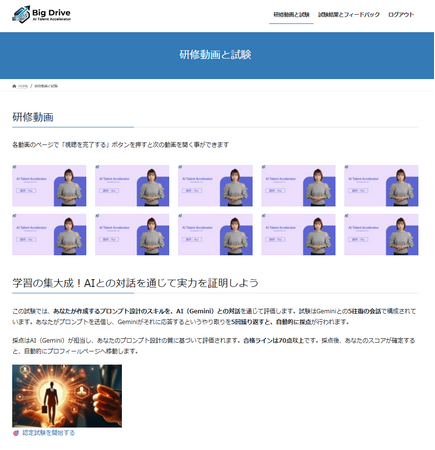Screen dimensions: 435x450
Task: Open the second video in bottom row
Action: (x=132, y=235)
